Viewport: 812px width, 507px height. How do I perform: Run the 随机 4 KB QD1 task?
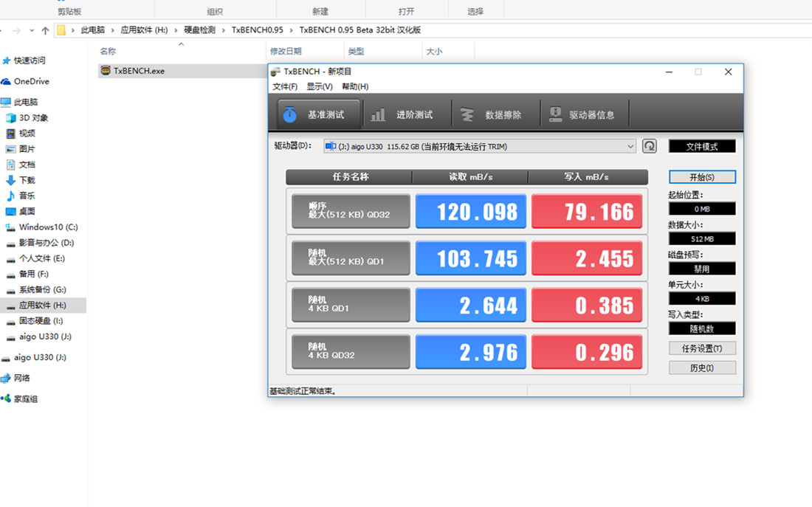(x=351, y=305)
